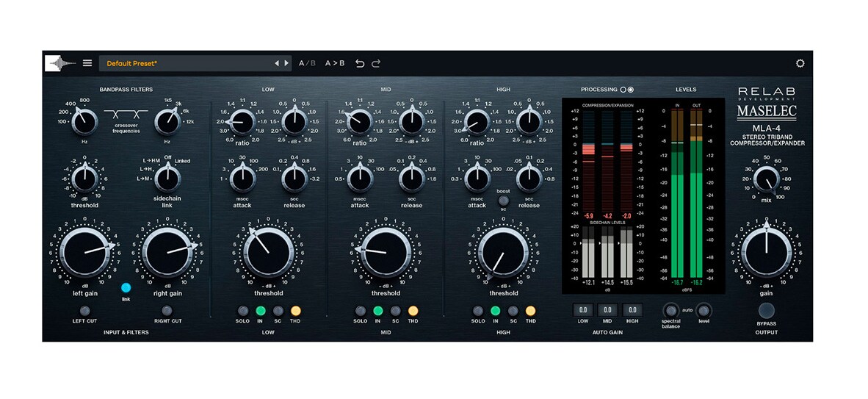Click the MID auto gain value field
This screenshot has width=868, height=399.
pos(607,310)
